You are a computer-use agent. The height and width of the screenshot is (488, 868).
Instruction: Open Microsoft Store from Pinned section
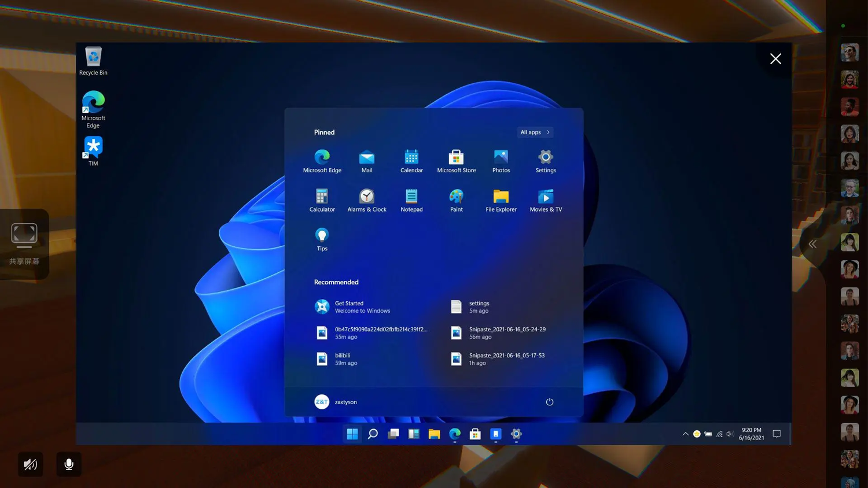tap(456, 161)
